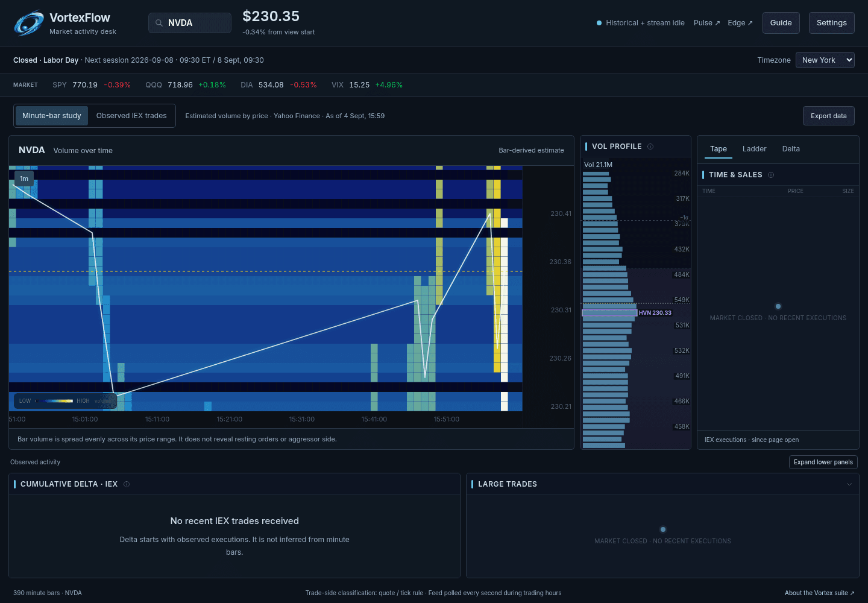Click the Bar-derived estimate label
Image resolution: width=868 pixels, height=603 pixels.
tap(532, 150)
